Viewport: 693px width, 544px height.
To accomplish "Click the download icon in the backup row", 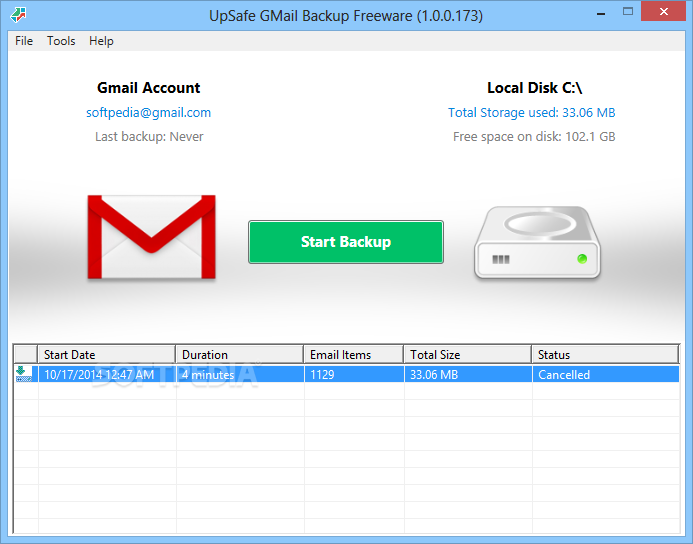I will tap(23, 374).
